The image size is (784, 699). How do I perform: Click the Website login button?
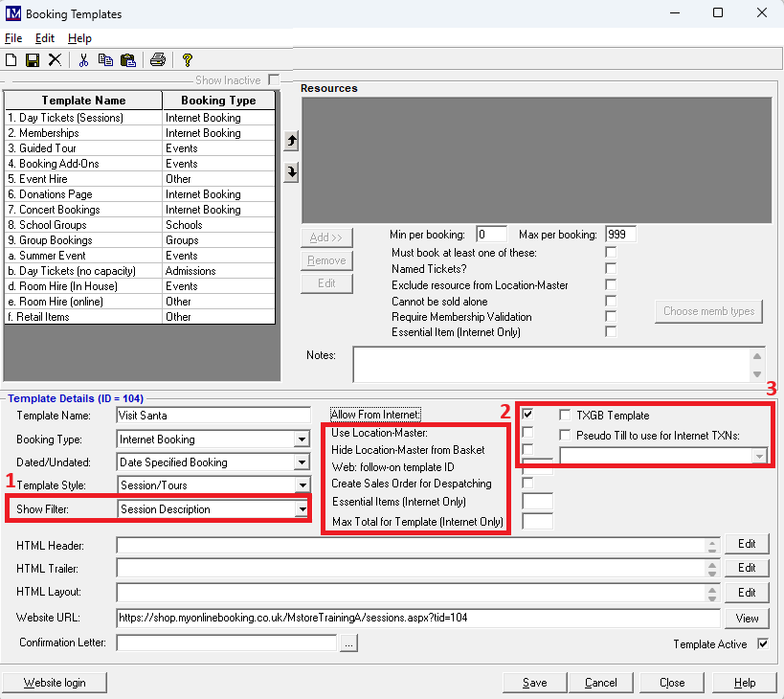tap(54, 683)
